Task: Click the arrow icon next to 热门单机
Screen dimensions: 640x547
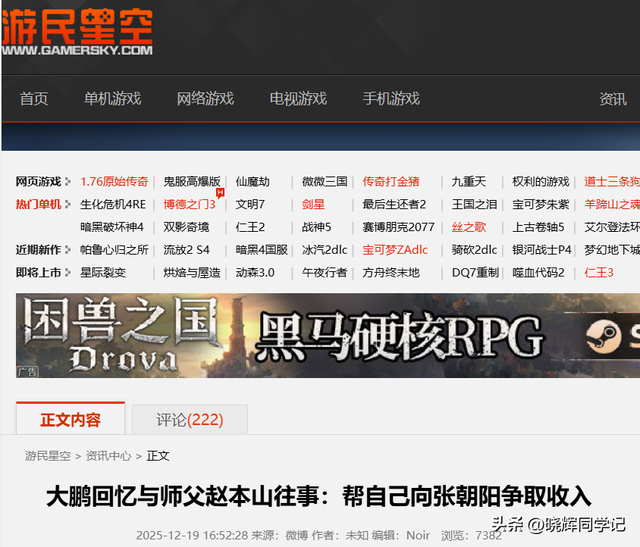Action: coord(68,205)
